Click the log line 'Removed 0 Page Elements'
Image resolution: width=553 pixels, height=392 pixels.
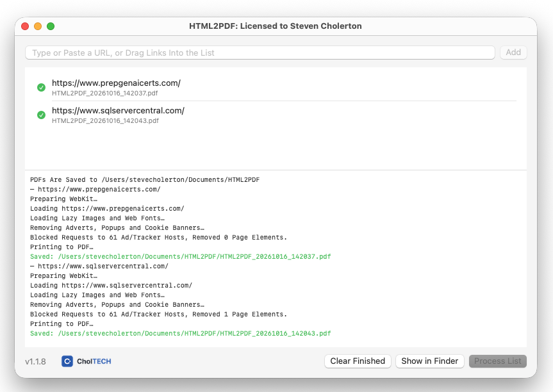tap(158, 237)
